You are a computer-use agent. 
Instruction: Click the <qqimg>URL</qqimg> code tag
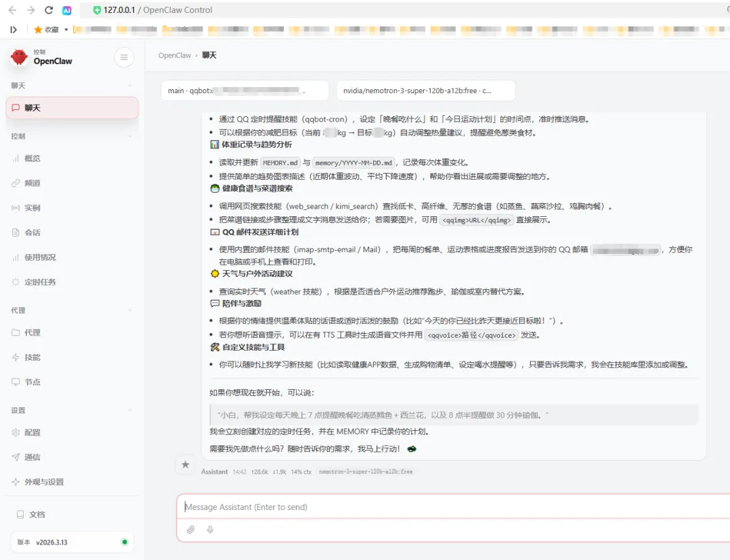[477, 220]
